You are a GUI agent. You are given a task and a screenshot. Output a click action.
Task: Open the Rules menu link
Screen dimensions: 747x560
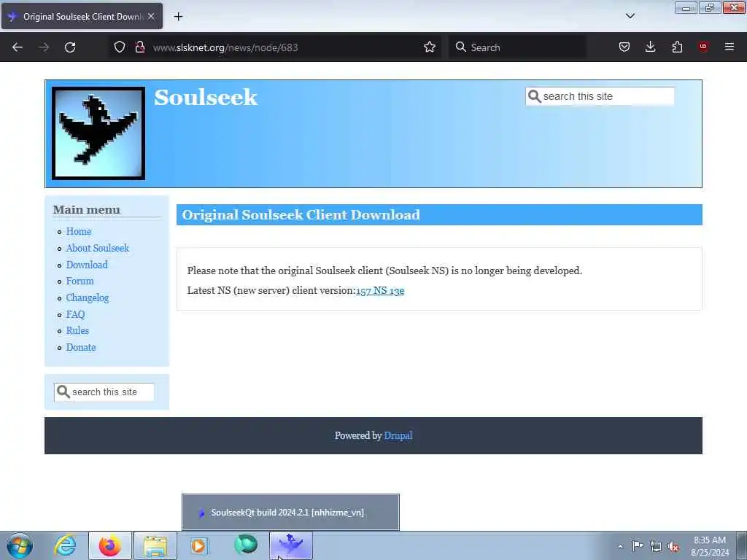(77, 330)
